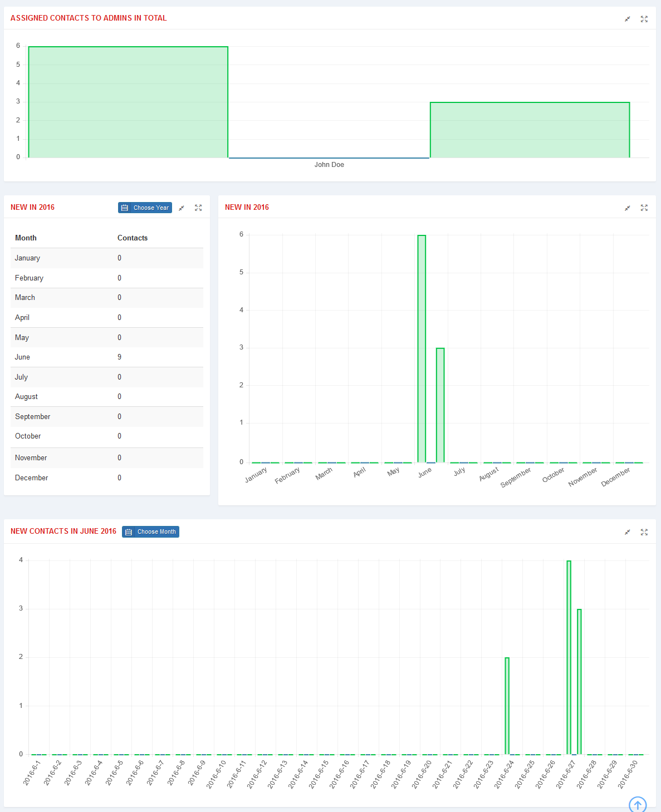Select the February row in table

[x=107, y=278]
